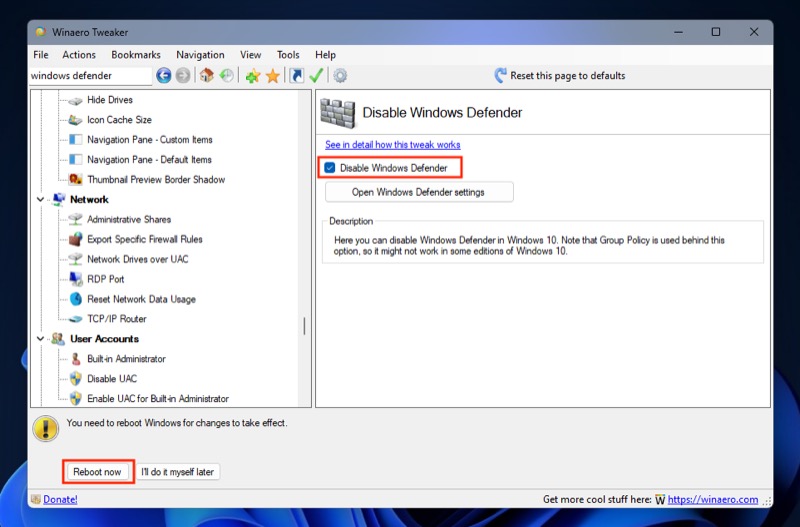Select Export Specific Firewall Rules text
Screen dimensions: 800x527
click(144, 239)
